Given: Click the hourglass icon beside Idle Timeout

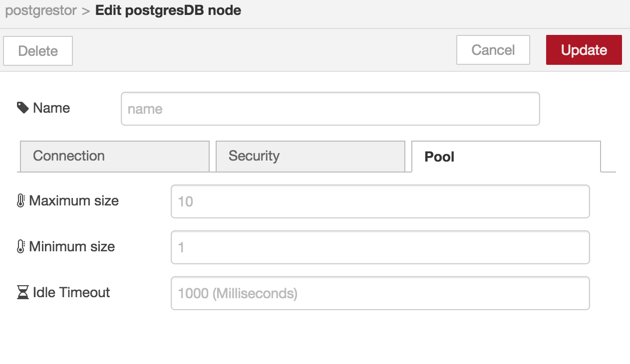Looking at the screenshot, I should (22, 293).
